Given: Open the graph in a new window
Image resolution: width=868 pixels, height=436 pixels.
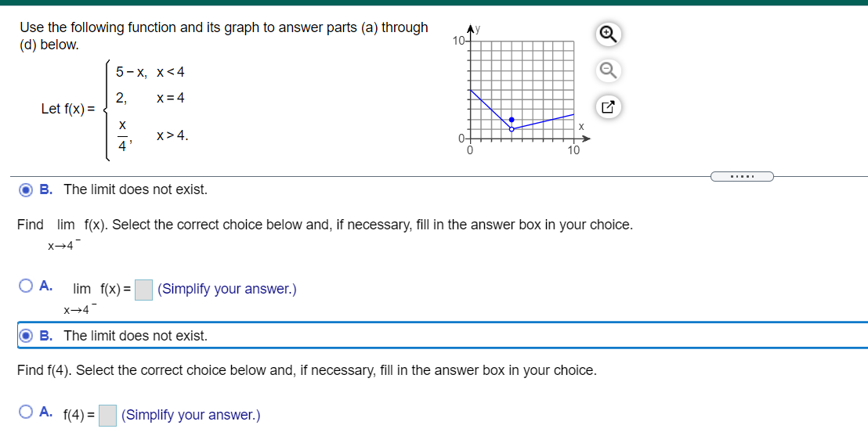Looking at the screenshot, I should 608,106.
